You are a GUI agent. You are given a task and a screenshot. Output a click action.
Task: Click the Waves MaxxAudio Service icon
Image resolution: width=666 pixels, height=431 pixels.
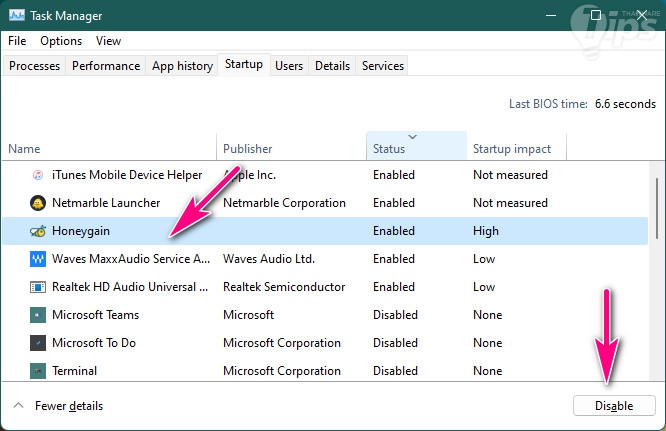point(38,259)
